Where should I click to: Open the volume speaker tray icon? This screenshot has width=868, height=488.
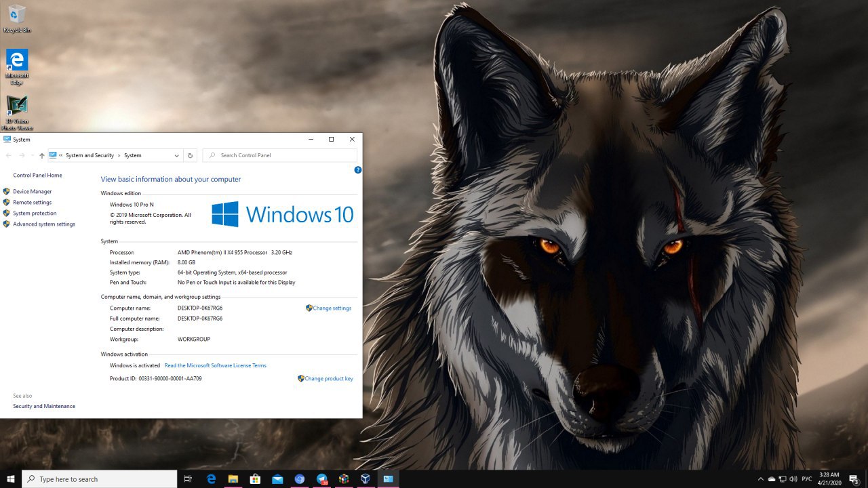click(793, 479)
